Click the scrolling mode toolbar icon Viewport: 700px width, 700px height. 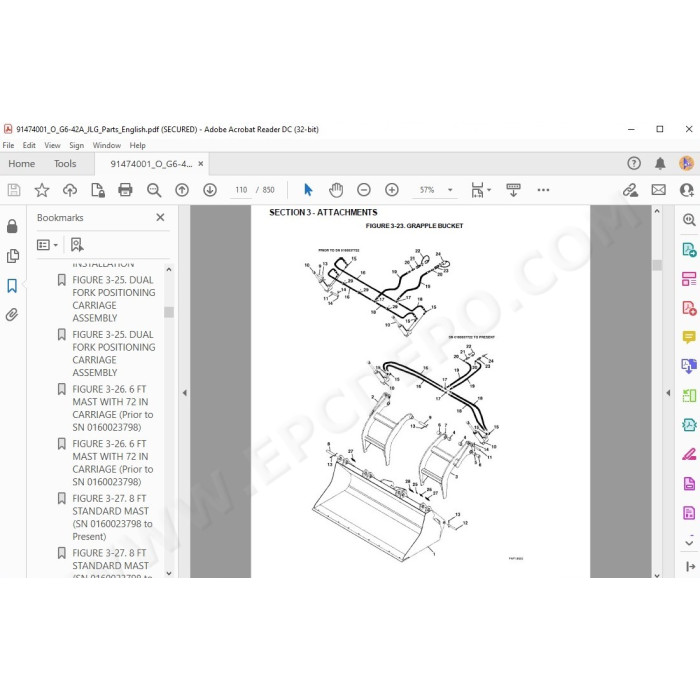pos(513,190)
